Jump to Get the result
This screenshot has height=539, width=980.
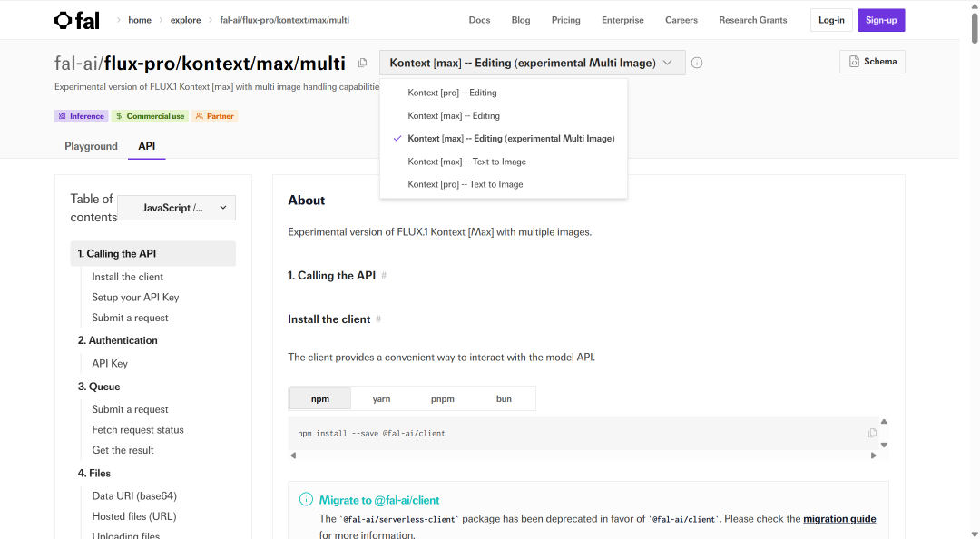122,450
